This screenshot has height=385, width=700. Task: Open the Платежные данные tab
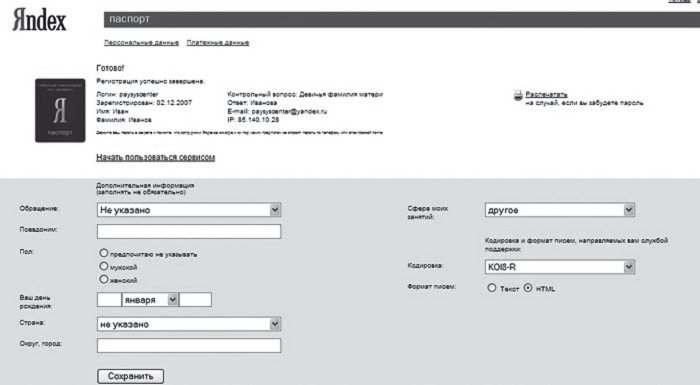[x=218, y=42]
